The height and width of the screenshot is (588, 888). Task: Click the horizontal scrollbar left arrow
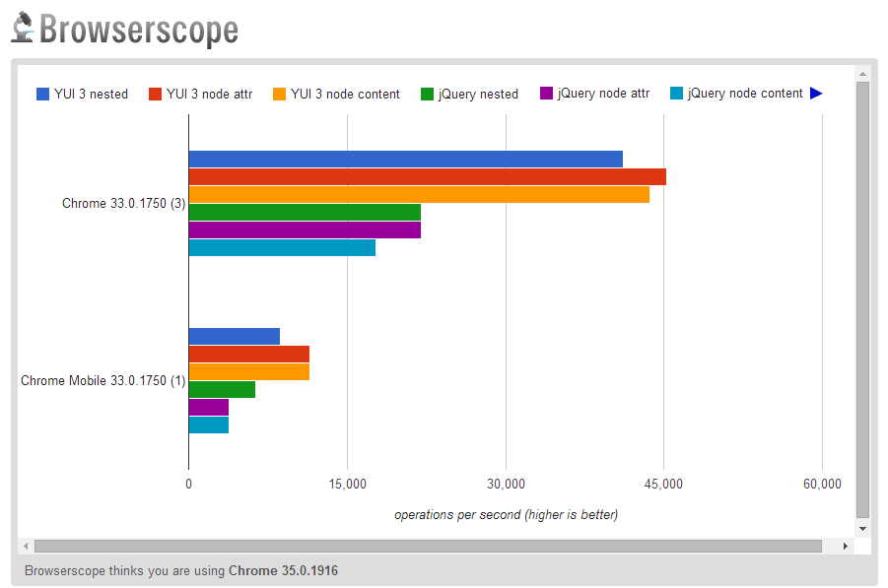click(x=26, y=546)
